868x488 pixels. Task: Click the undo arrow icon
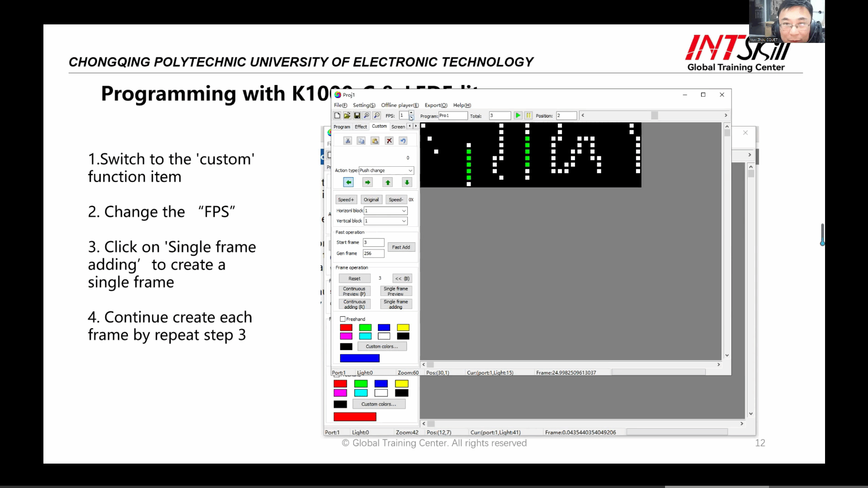pos(403,141)
